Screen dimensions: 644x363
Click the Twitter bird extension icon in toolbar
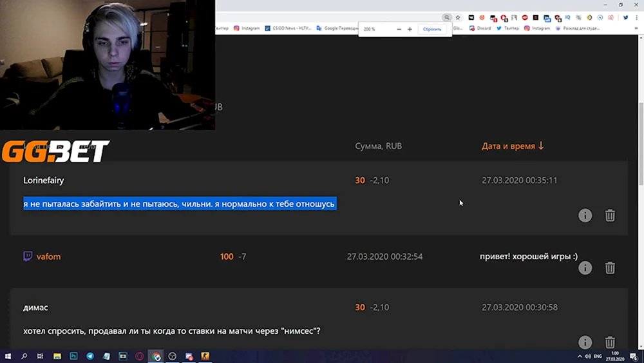(x=625, y=17)
